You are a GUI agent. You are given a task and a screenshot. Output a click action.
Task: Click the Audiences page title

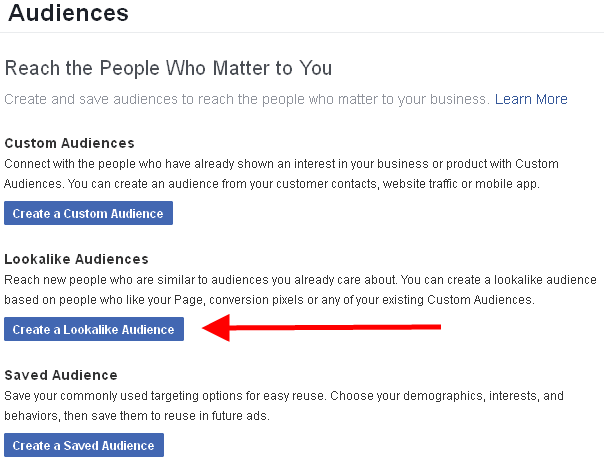coord(69,14)
